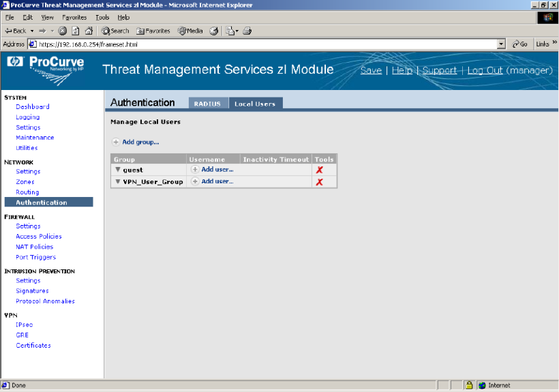Open Dashboard under System
This screenshot has height=392, width=559.
pos(33,107)
